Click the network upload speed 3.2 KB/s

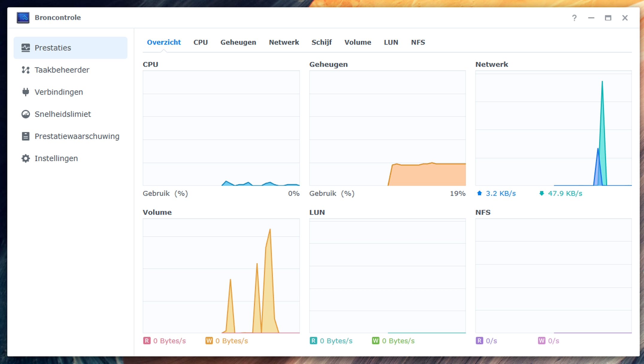[500, 194]
